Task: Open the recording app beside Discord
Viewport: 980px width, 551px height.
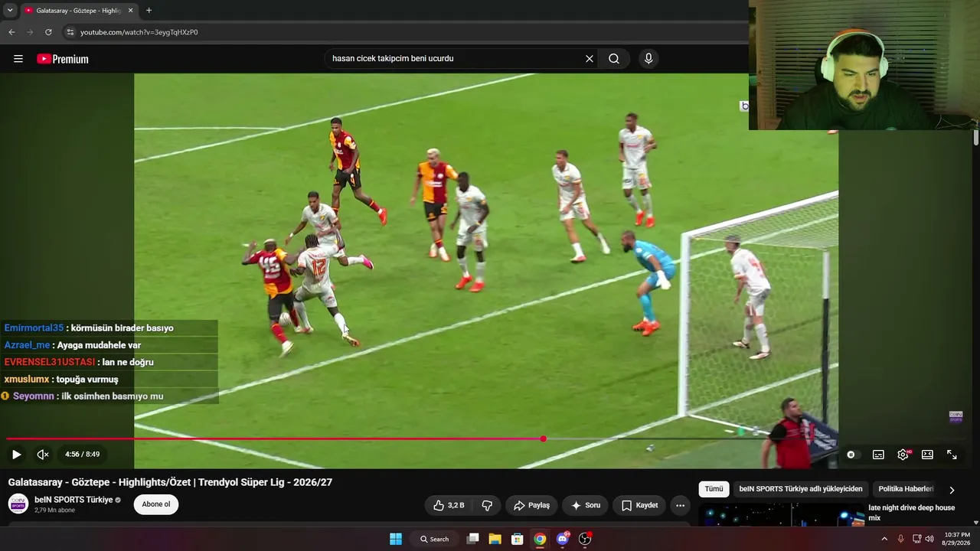Action: (585, 539)
